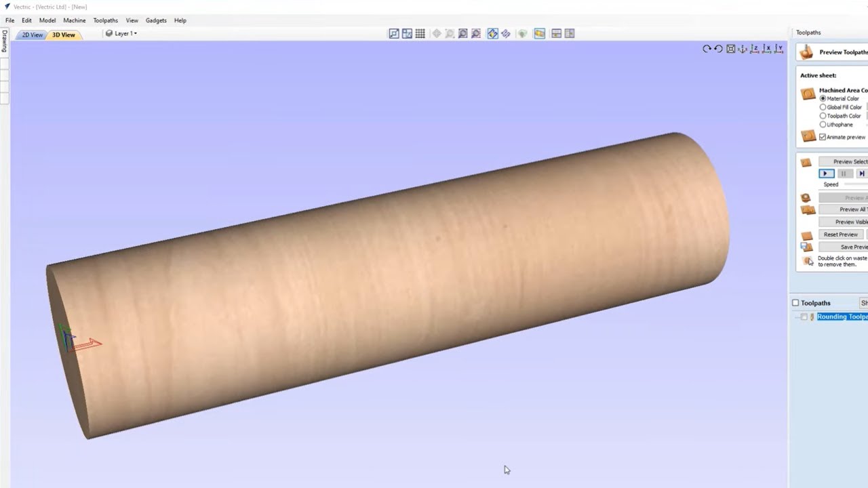The width and height of the screenshot is (868, 488).
Task: Click the fit model to window icon
Action: [x=730, y=49]
